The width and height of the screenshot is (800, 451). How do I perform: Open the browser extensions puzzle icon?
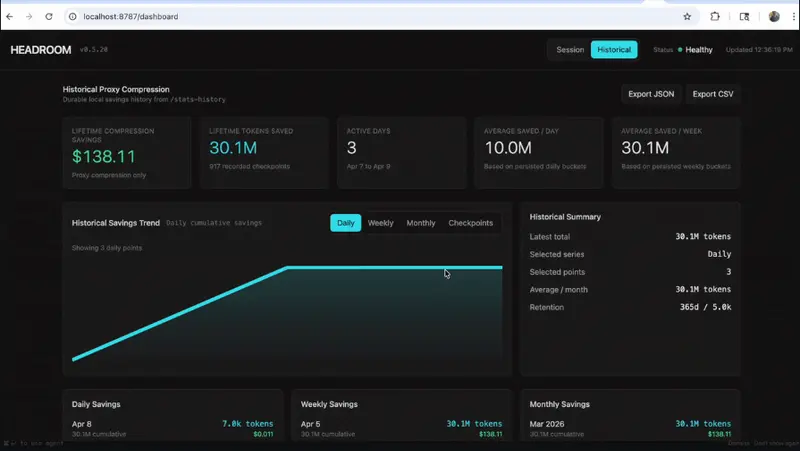pyautogui.click(x=715, y=16)
